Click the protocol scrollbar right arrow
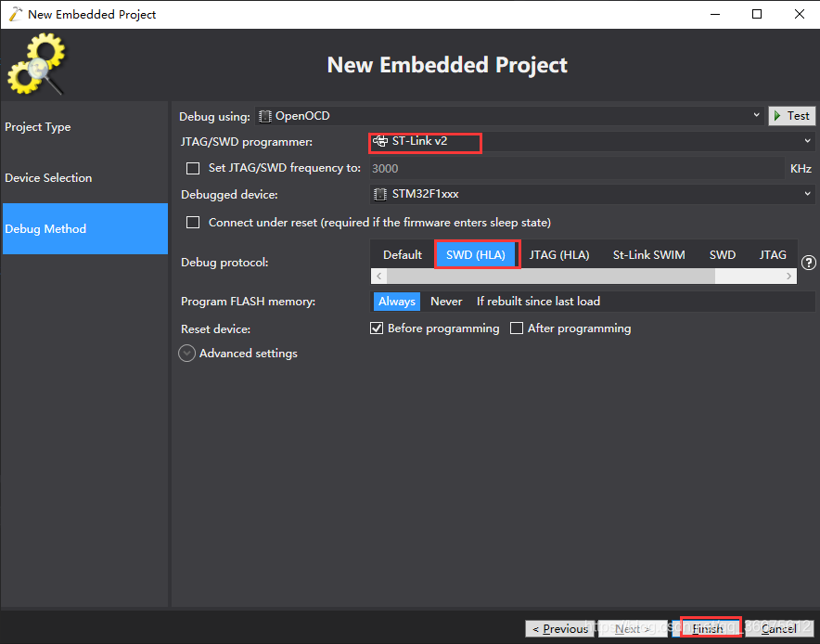 788,277
